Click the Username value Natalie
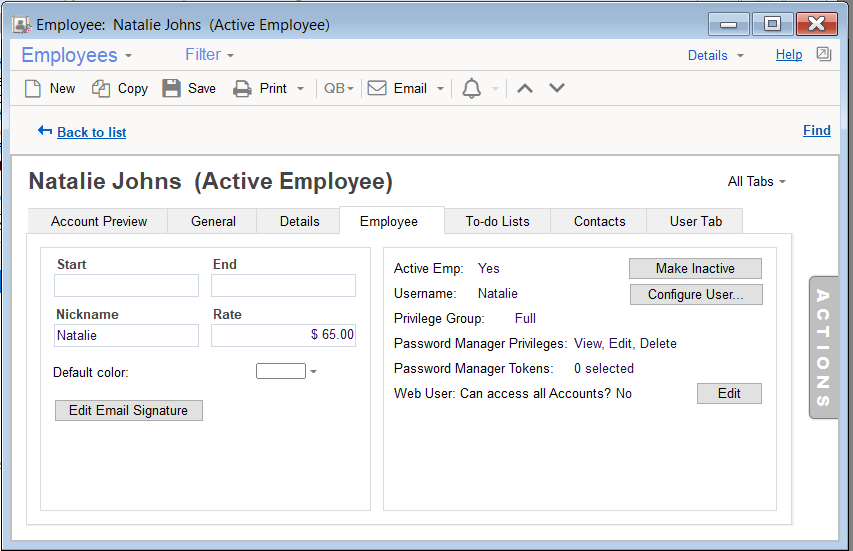This screenshot has width=853, height=551. pos(498,293)
